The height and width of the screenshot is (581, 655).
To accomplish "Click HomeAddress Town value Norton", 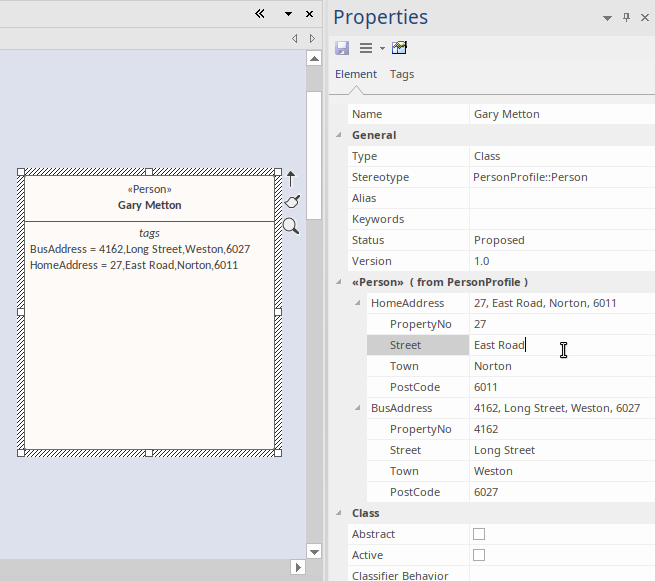I will click(x=562, y=366).
